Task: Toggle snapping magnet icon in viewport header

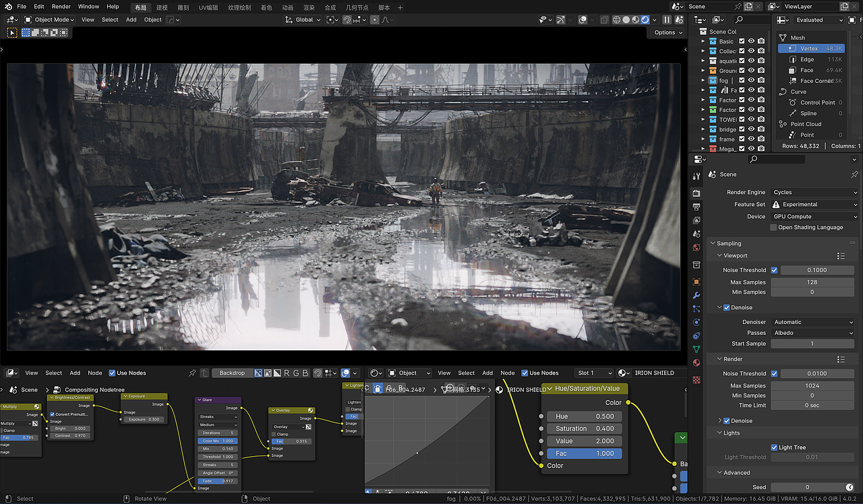Action: click(x=347, y=20)
